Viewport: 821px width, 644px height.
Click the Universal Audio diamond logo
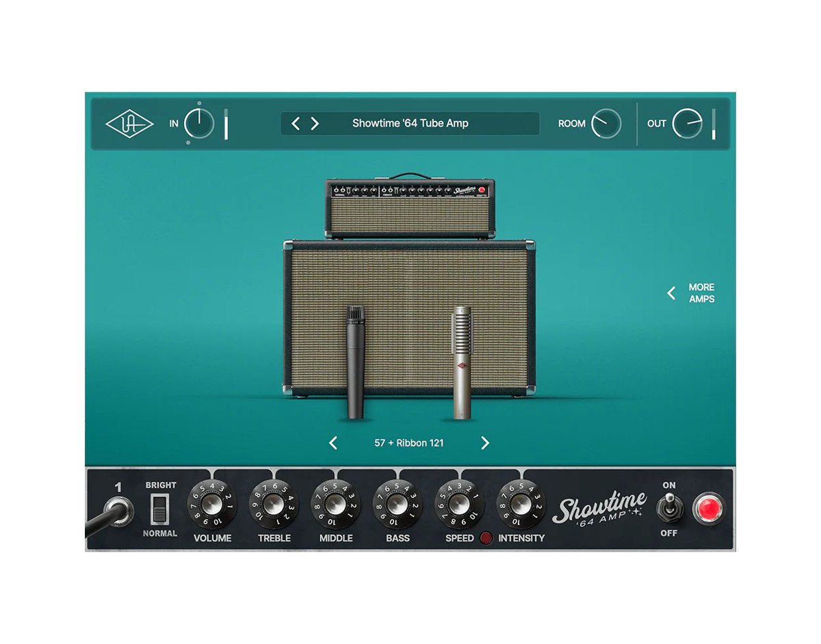(x=129, y=124)
